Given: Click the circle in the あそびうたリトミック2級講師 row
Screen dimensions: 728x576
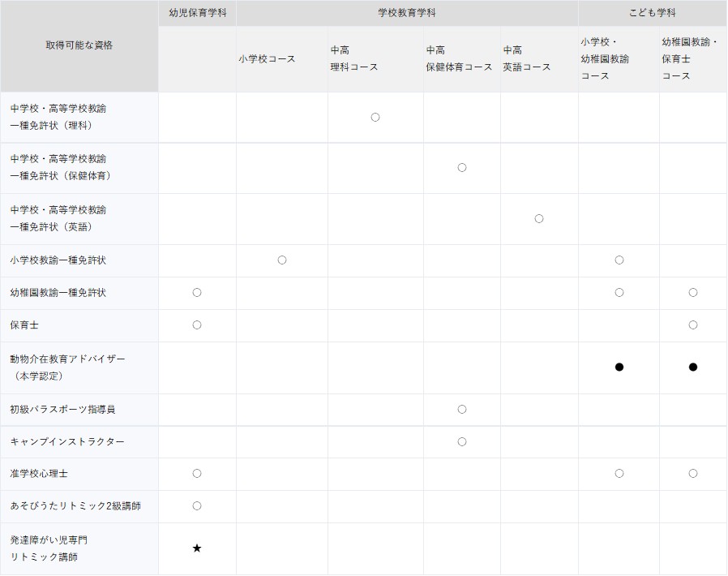Looking at the screenshot, I should point(197,506).
